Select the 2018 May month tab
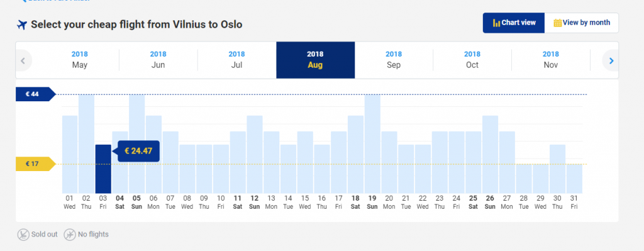644x251 pixels. 80,60
